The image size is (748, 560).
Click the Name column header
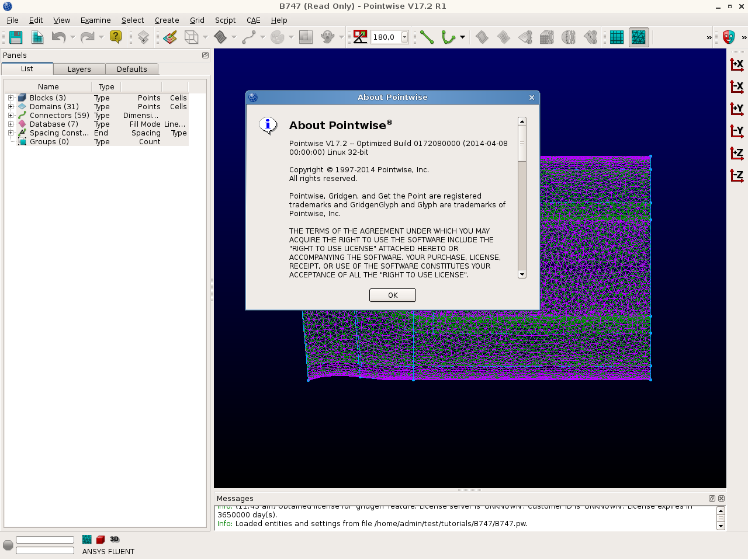click(49, 86)
